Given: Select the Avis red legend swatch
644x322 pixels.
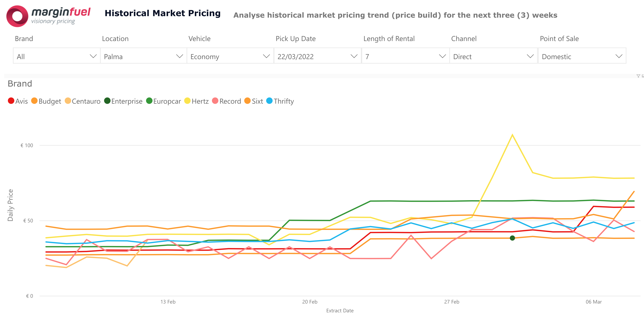Looking at the screenshot, I should (x=11, y=101).
